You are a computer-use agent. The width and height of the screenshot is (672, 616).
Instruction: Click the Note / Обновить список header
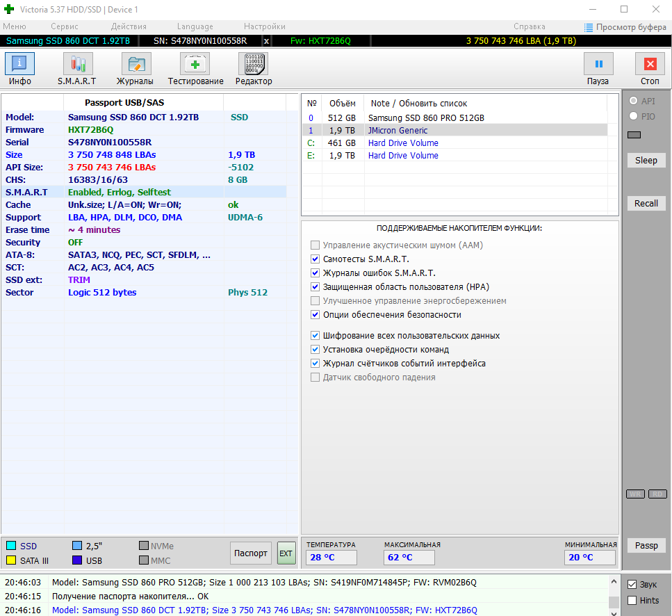point(419,104)
